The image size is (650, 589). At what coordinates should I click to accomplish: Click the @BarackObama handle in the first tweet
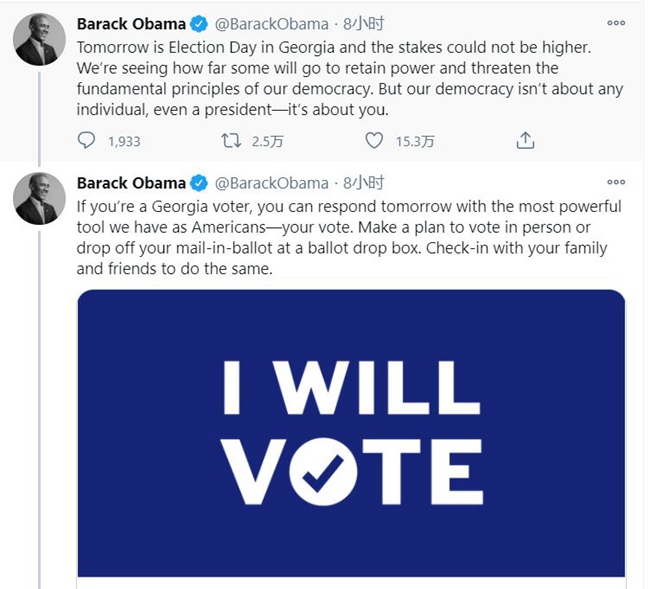271,21
